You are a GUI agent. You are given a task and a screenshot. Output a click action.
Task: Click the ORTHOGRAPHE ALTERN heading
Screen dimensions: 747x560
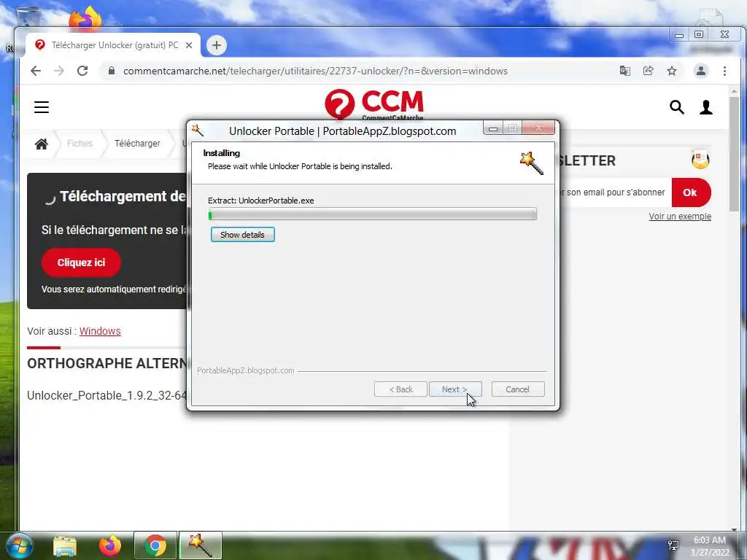coord(107,363)
